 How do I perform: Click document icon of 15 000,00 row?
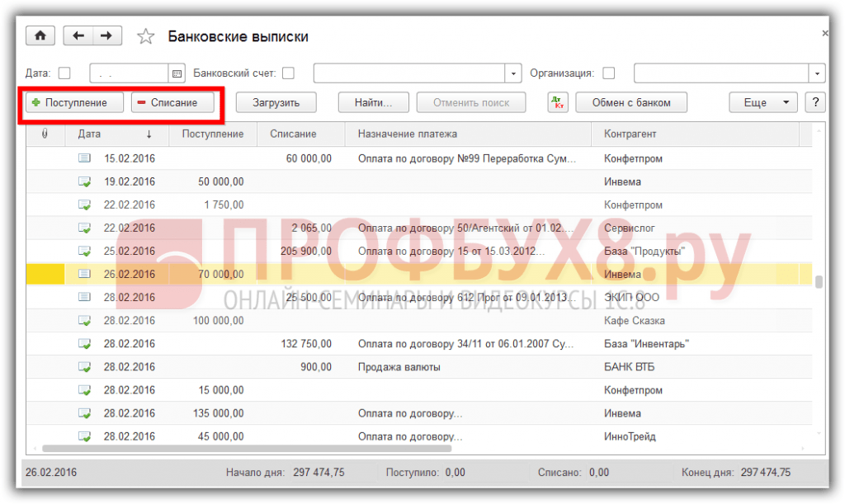pos(85,390)
